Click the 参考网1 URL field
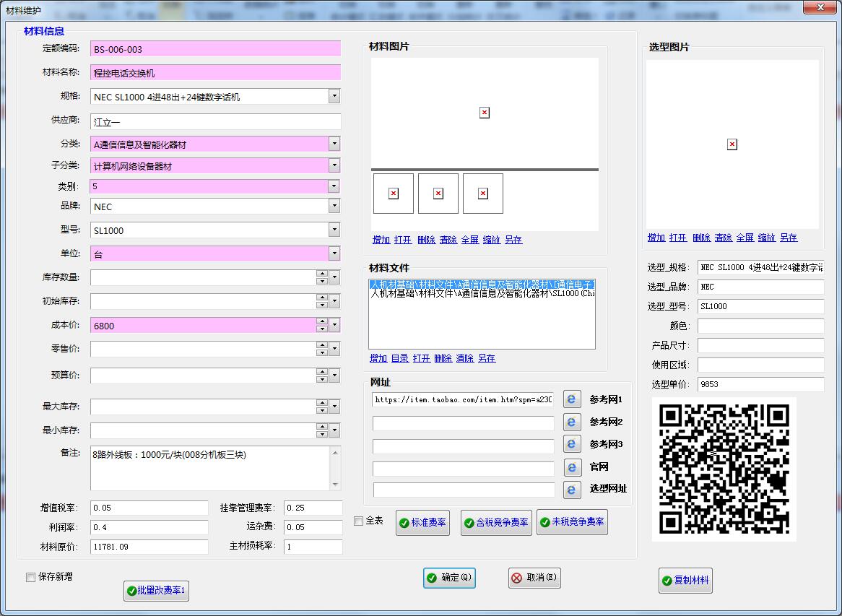This screenshot has height=616, width=842. pos(463,399)
